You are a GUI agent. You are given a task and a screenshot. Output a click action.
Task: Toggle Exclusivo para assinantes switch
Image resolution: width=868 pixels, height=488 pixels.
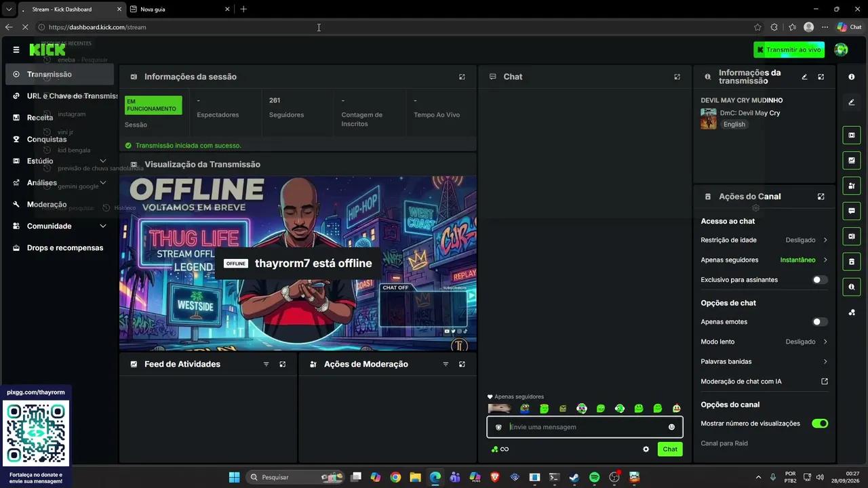pos(820,280)
